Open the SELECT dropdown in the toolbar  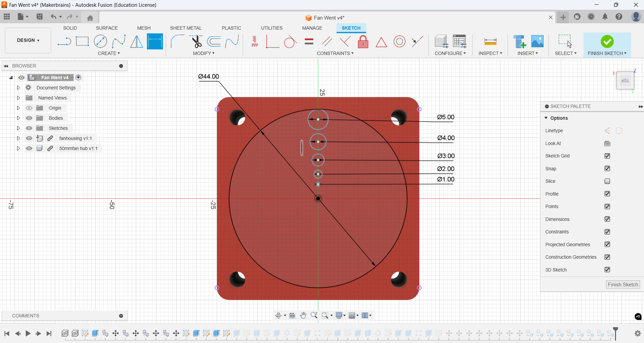click(x=566, y=53)
